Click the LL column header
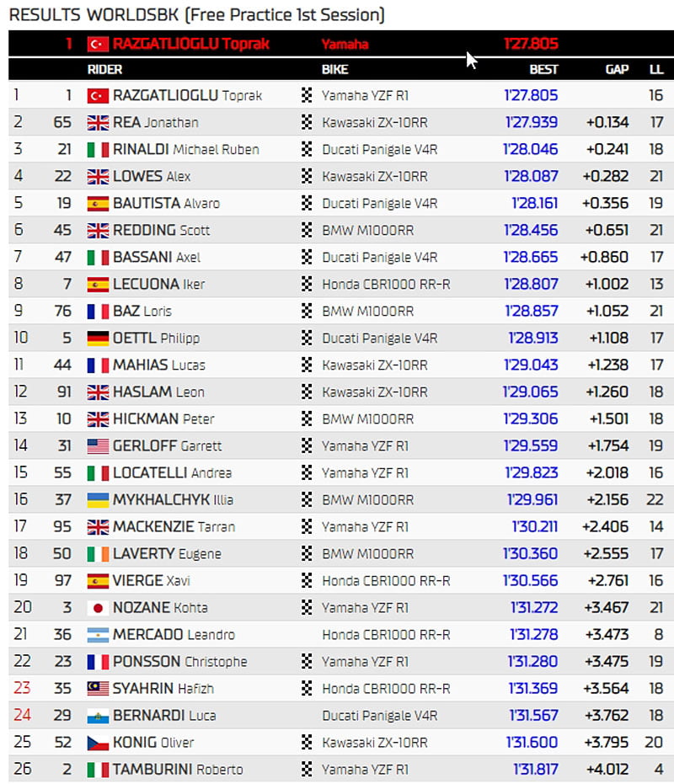 point(656,70)
